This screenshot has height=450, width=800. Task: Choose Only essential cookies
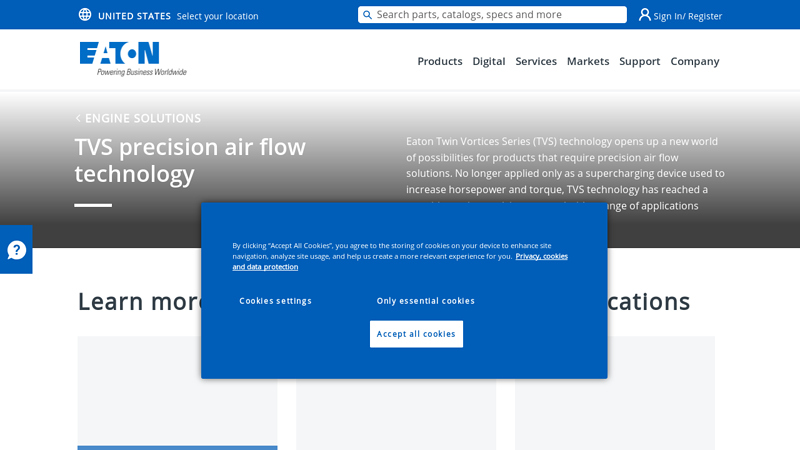tap(425, 301)
